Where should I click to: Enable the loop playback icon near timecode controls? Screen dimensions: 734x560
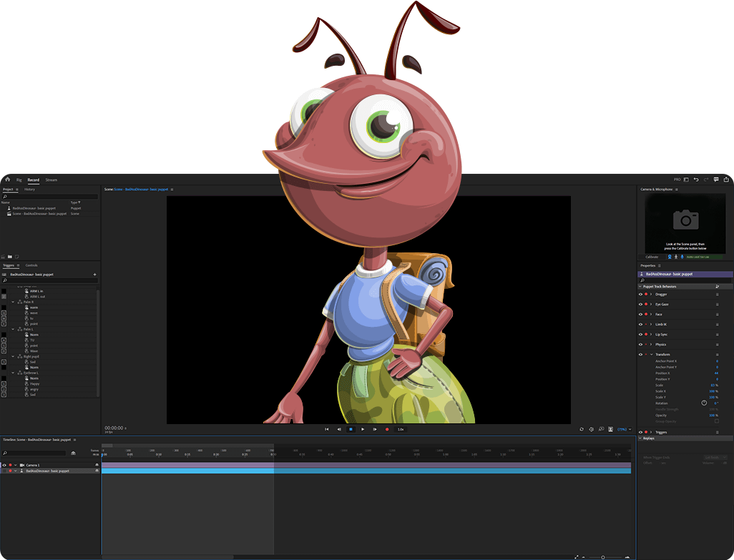coord(582,429)
